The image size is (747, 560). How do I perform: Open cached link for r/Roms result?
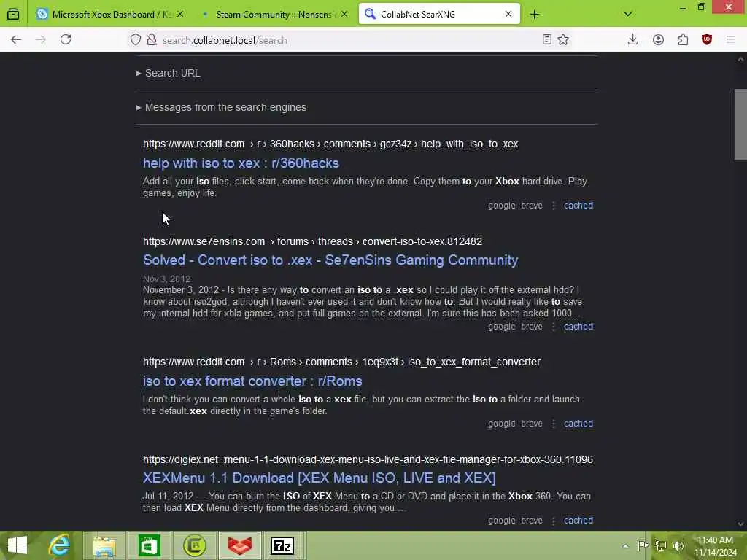578,424
